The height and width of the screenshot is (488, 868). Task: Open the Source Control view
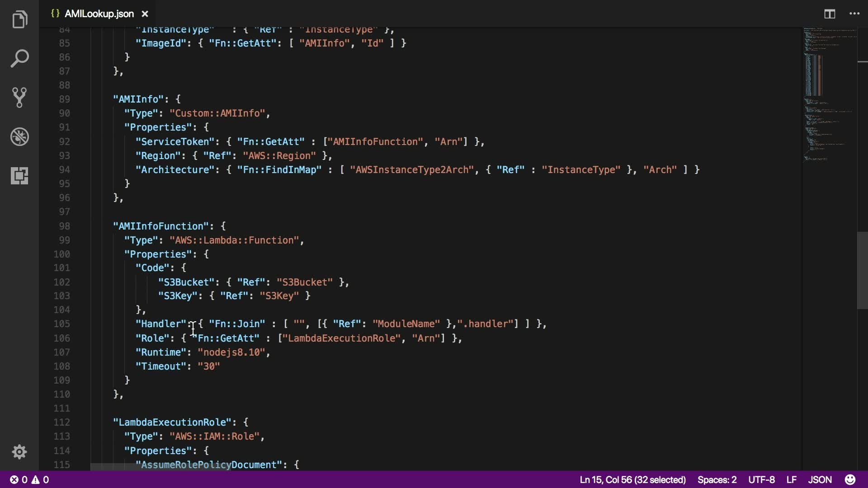click(19, 98)
